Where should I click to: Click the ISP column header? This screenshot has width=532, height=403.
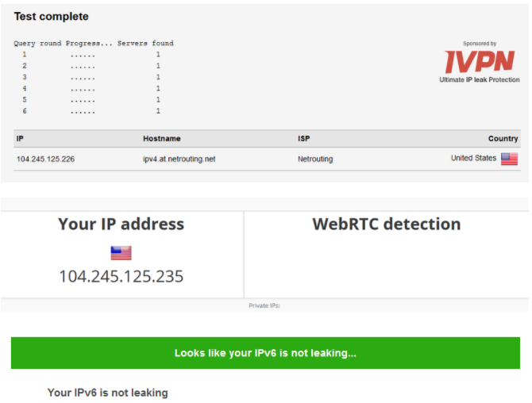pos(303,138)
